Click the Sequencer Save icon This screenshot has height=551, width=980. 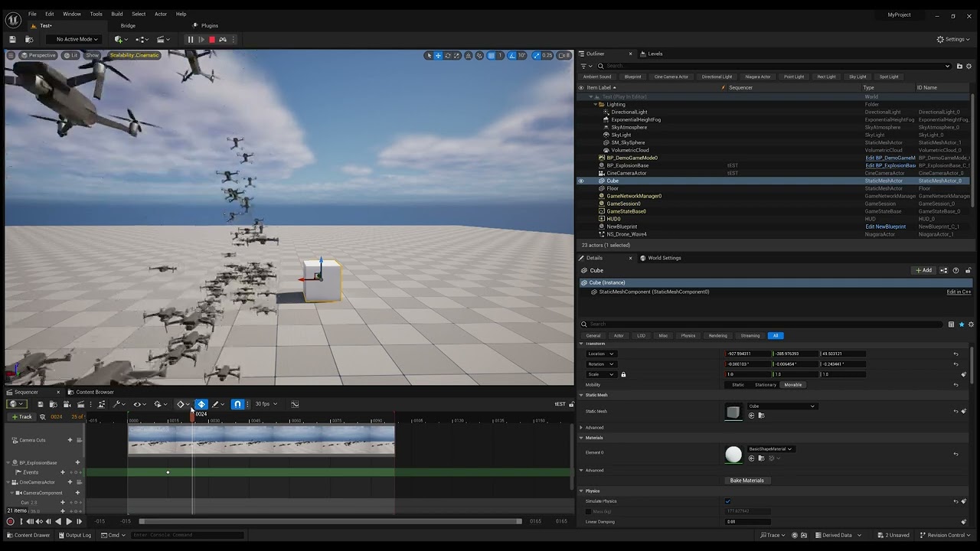pyautogui.click(x=41, y=404)
